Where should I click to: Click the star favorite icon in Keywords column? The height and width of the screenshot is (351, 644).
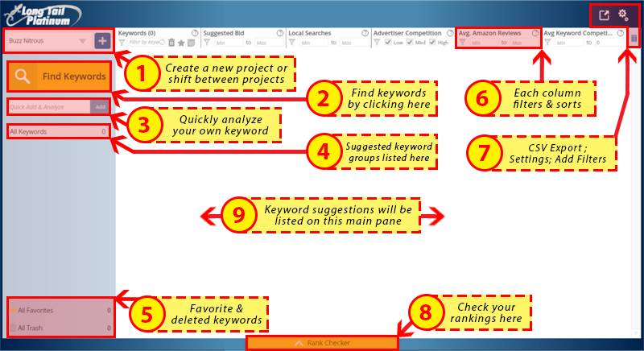point(181,43)
